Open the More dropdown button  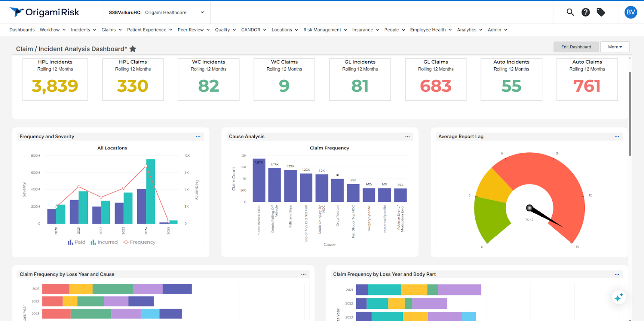[x=615, y=47]
